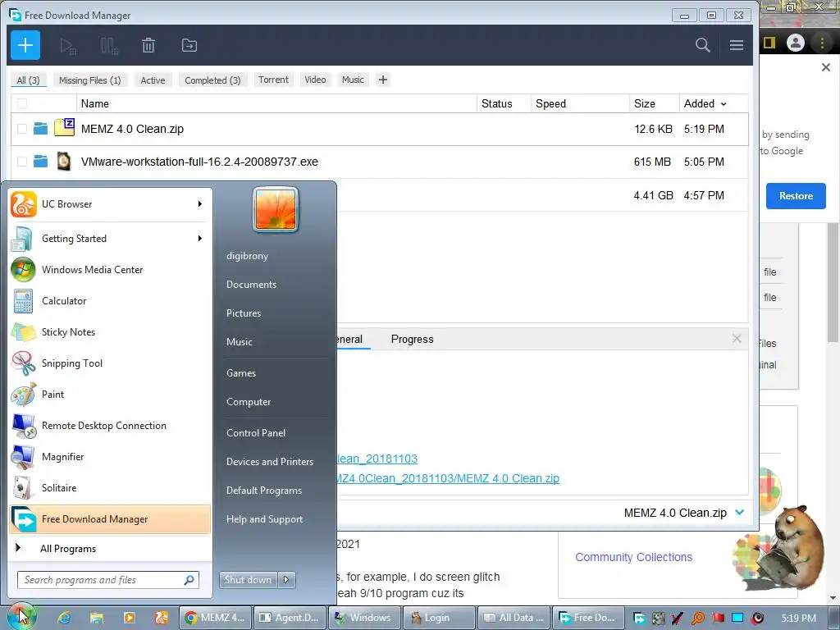Open the Chrome three-dot menu
The width and height of the screenshot is (840, 630).
[822, 43]
